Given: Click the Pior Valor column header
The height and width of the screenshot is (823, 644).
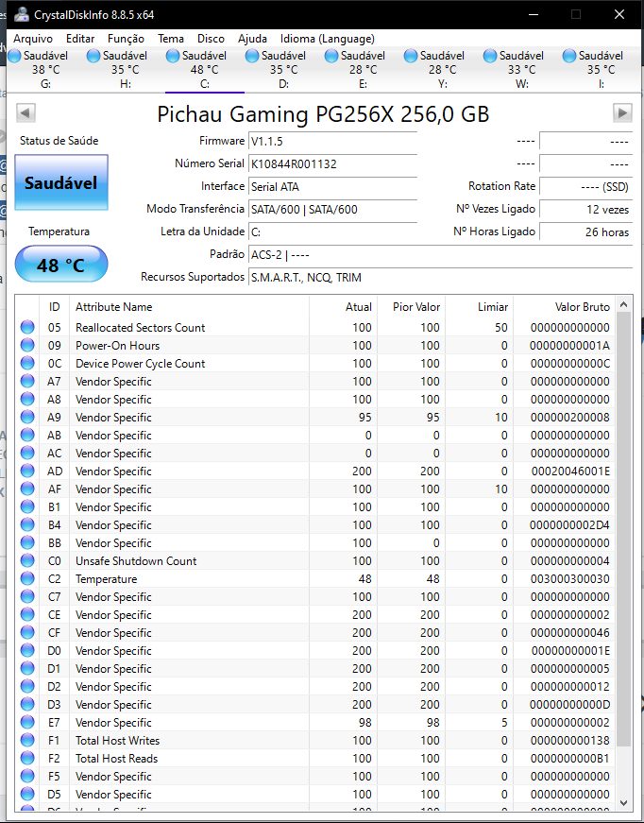Looking at the screenshot, I should (x=411, y=306).
